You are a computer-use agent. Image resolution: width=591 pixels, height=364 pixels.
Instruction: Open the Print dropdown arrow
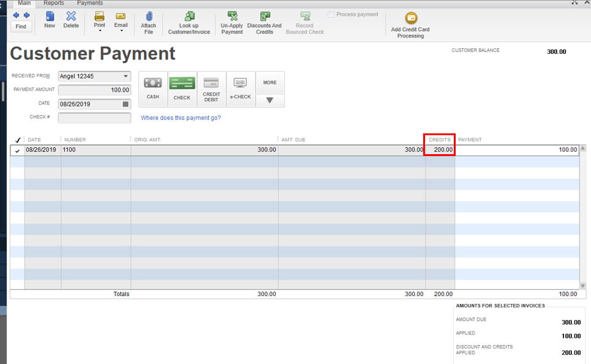(100, 31)
